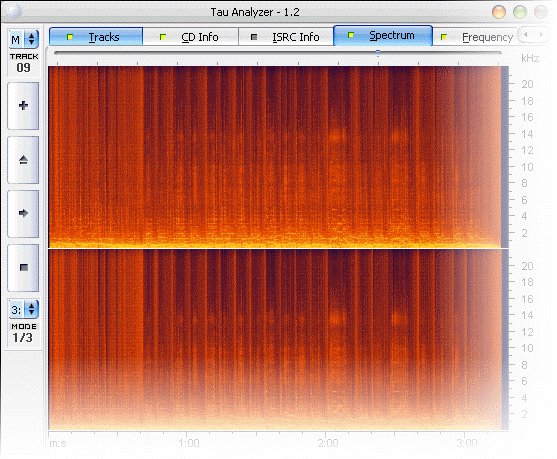Click the right arrow play button
557x459 pixels.
(x=23, y=214)
